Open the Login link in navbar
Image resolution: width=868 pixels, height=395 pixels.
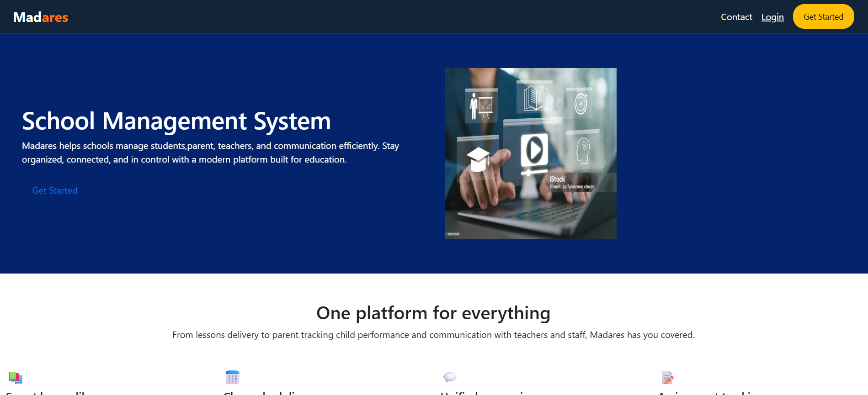coord(772,17)
